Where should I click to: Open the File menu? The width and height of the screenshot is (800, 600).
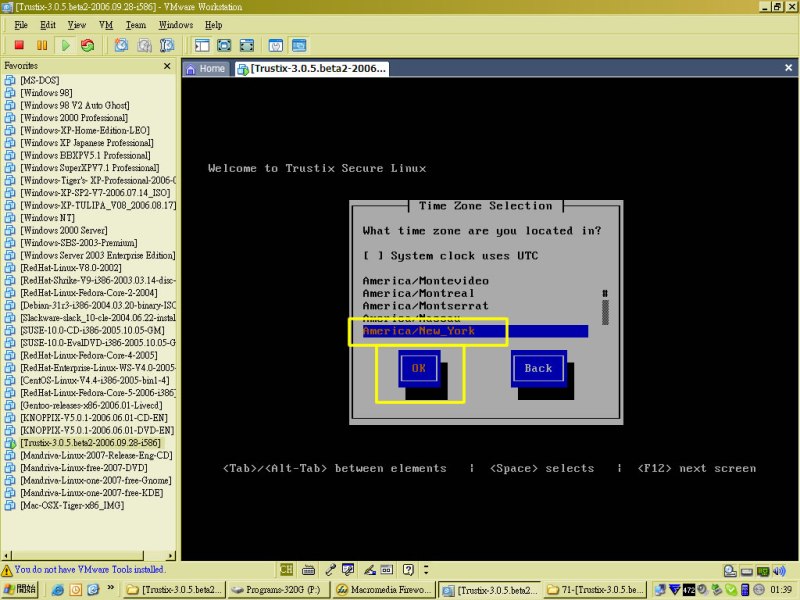pos(21,25)
